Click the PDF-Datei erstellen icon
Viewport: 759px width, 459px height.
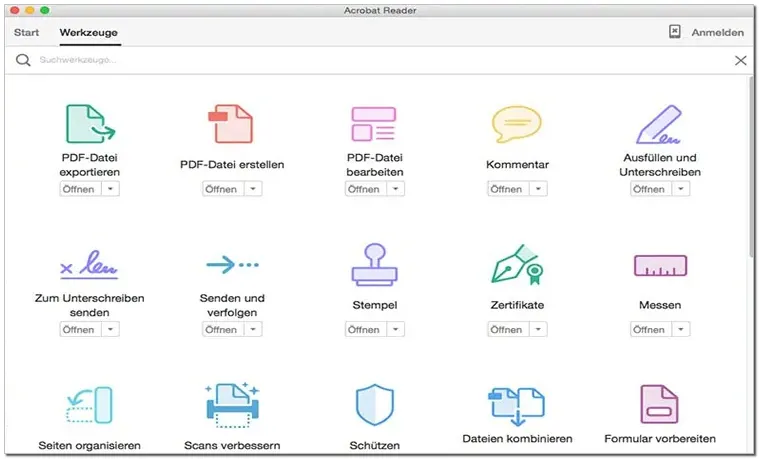(231, 124)
